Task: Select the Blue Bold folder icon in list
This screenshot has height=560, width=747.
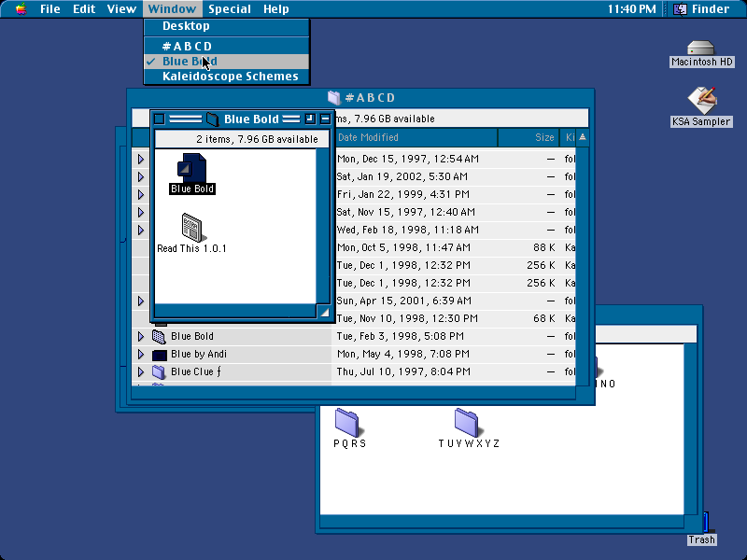Action: pyautogui.click(x=159, y=336)
